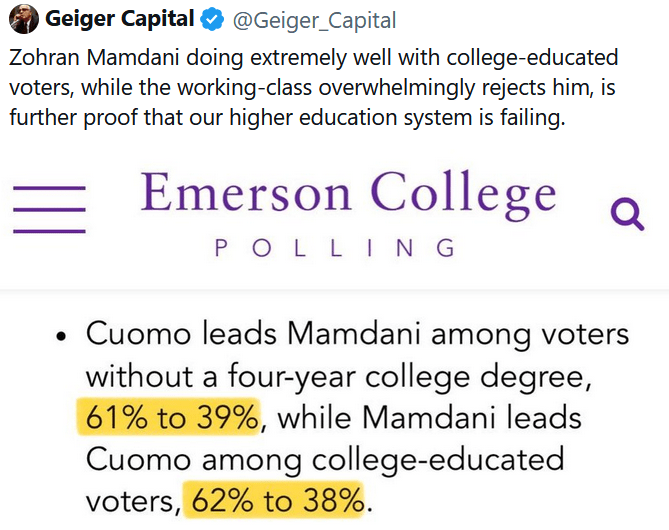Open the Geiger Capital display name
Viewport: 669px width, 530px height.
click(x=119, y=19)
